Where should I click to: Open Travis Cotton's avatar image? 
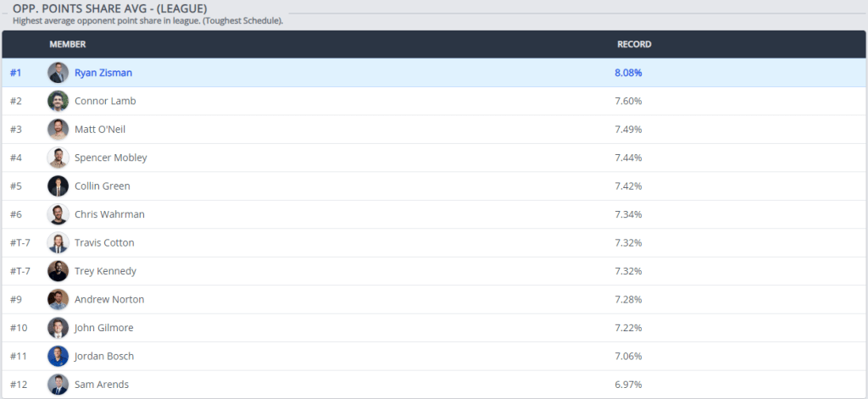58,243
